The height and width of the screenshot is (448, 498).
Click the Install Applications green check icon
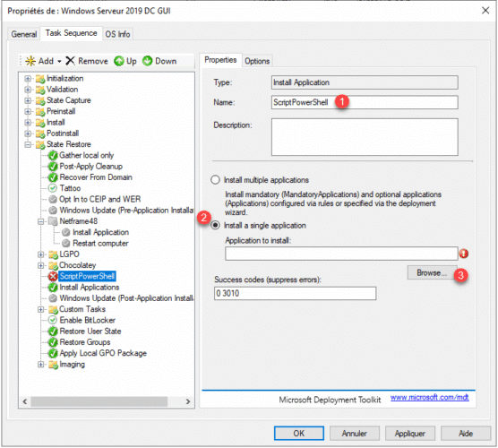(53, 288)
